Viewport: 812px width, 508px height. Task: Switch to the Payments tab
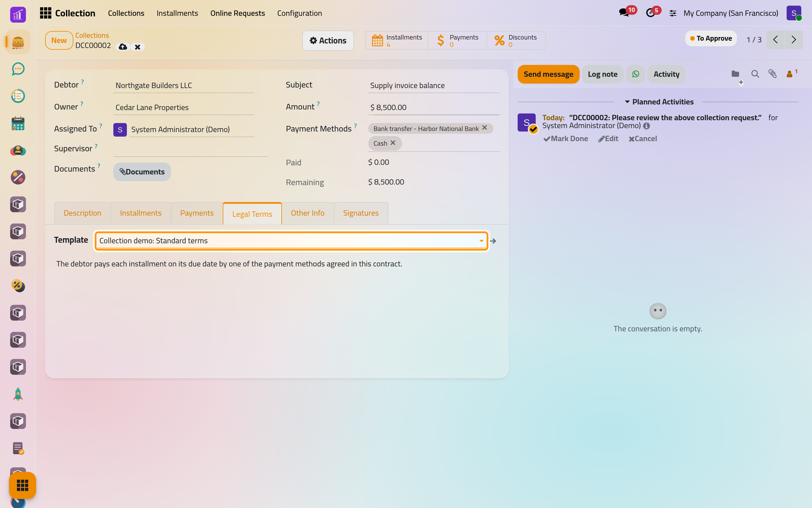[x=197, y=213]
